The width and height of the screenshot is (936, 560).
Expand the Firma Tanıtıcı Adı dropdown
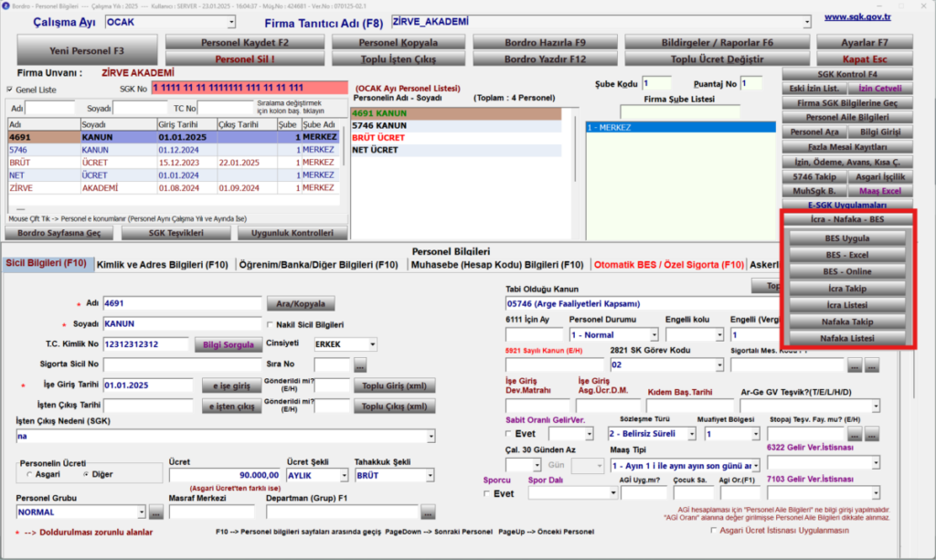(806, 22)
